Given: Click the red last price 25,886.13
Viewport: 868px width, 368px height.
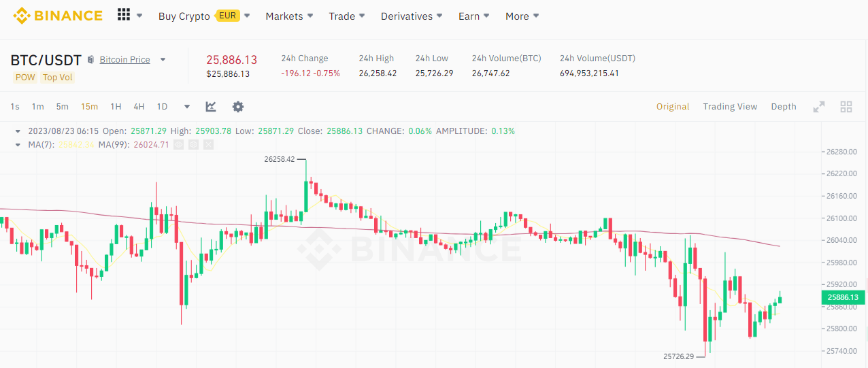Looking at the screenshot, I should coord(232,60).
